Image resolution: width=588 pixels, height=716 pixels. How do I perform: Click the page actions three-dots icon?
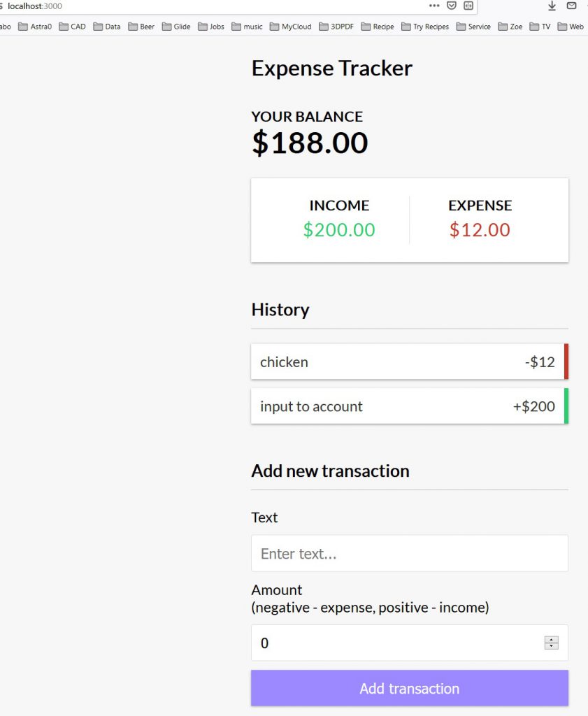click(x=434, y=6)
